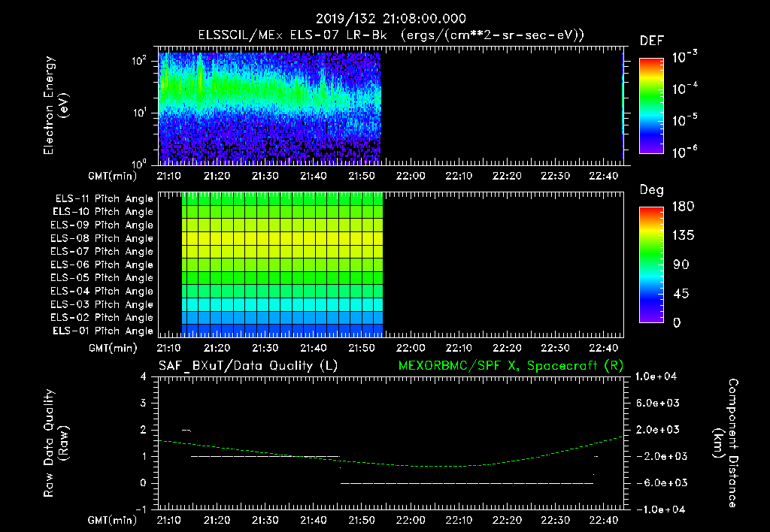The image size is (770, 532).
Task: Click the data quality line at level 0
Action: tap(467, 483)
